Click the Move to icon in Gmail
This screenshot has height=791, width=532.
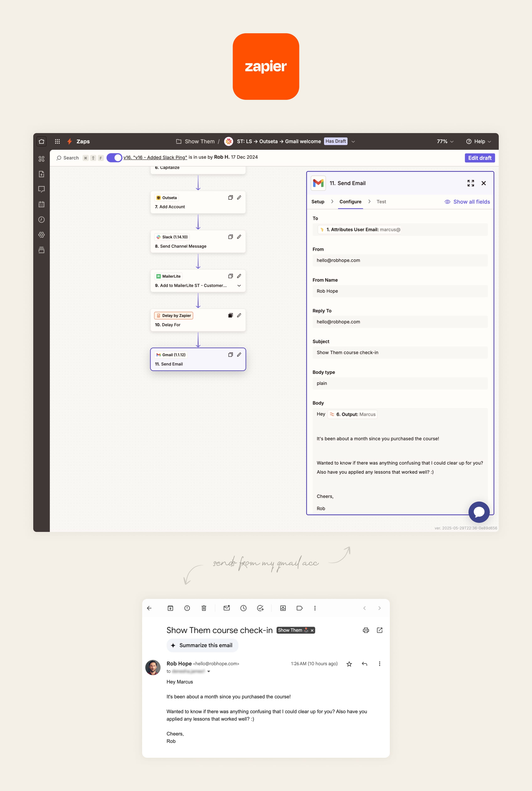pyautogui.click(x=283, y=608)
